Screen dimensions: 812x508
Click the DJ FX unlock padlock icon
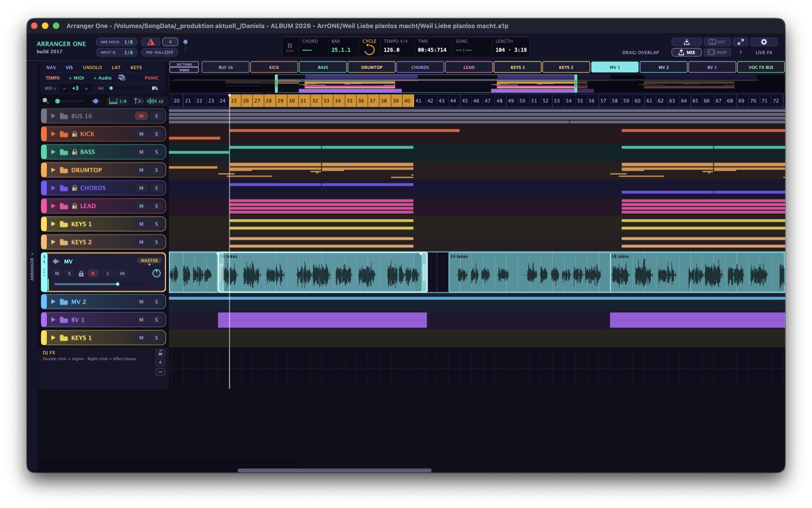[x=160, y=353]
